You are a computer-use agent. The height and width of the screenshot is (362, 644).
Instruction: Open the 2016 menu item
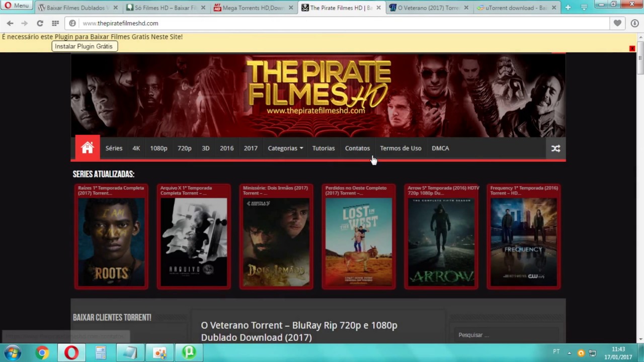click(x=226, y=148)
